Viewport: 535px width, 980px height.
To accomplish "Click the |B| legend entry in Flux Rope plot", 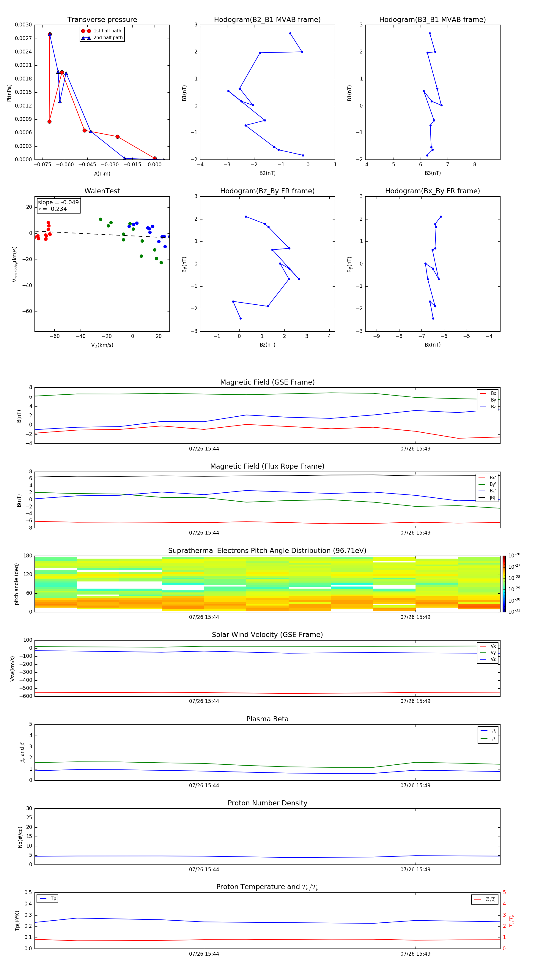I will click(487, 498).
